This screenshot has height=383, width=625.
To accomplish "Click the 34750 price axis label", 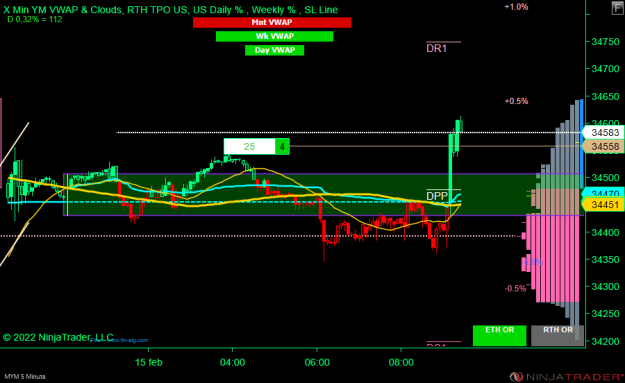I will [605, 42].
